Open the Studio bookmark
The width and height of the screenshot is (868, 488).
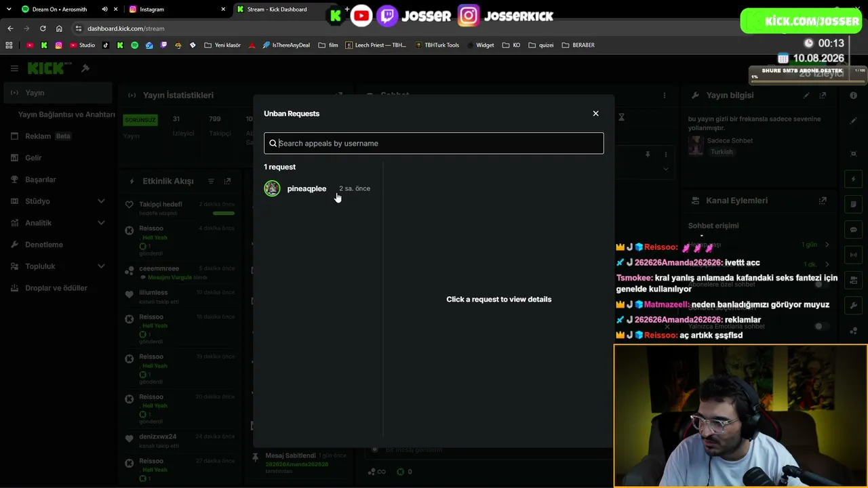[83, 45]
